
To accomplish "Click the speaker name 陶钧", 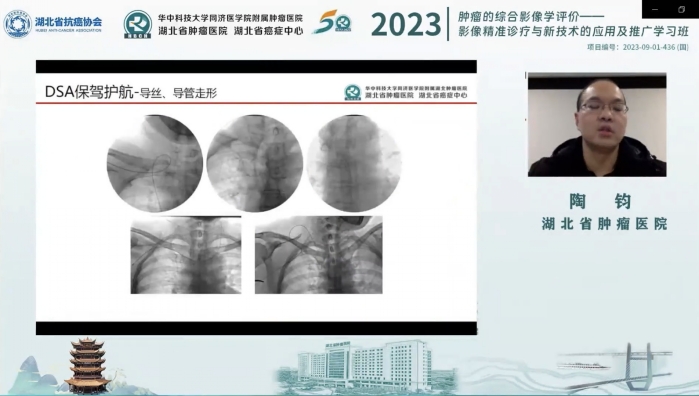I will click(600, 202).
